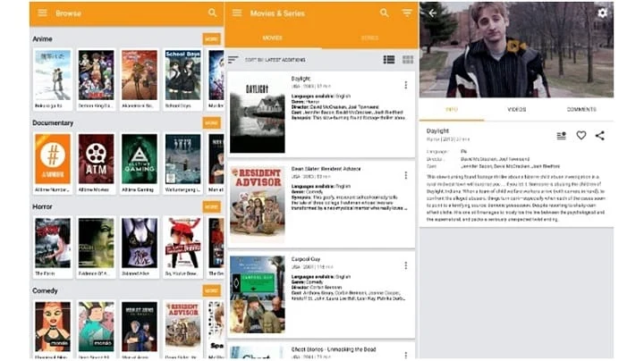
Task: Tap the search icon in Browse header
Action: coord(212,13)
